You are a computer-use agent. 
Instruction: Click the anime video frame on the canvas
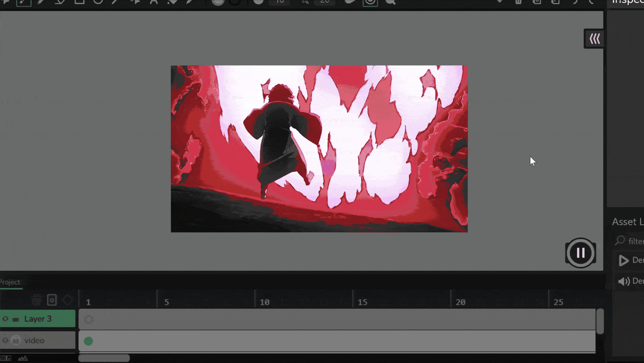pos(319,149)
